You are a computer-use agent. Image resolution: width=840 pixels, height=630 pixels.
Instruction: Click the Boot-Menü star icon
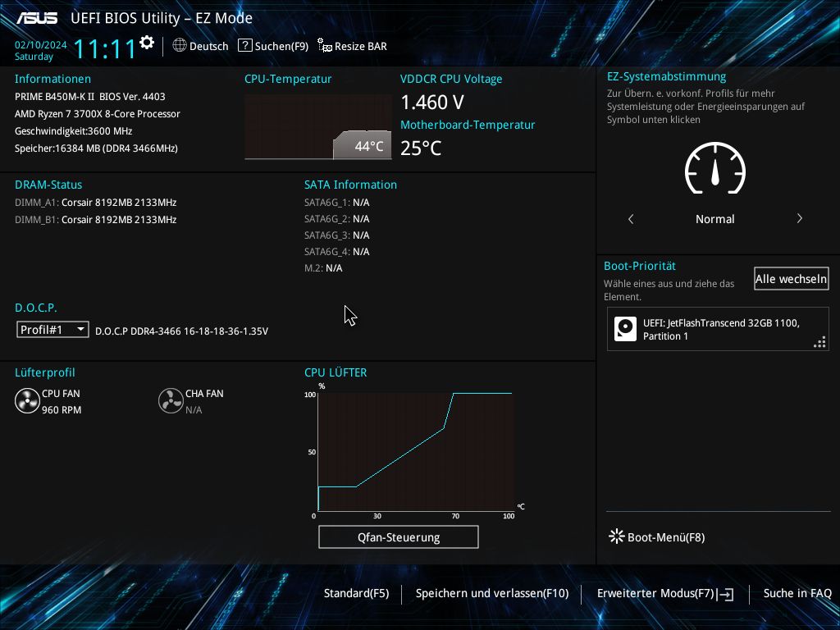tap(617, 536)
